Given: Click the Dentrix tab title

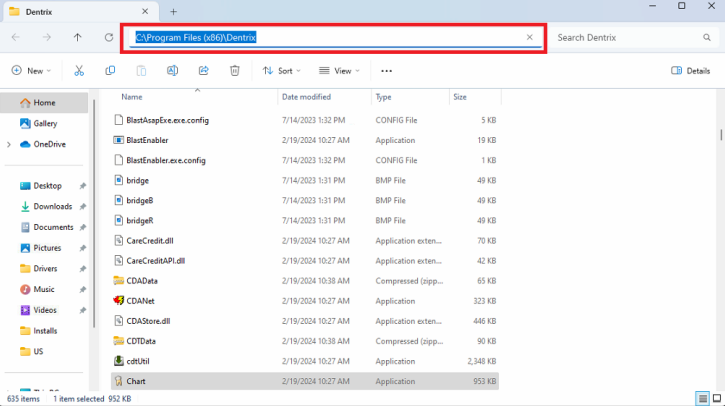Looking at the screenshot, I should 39,12.
